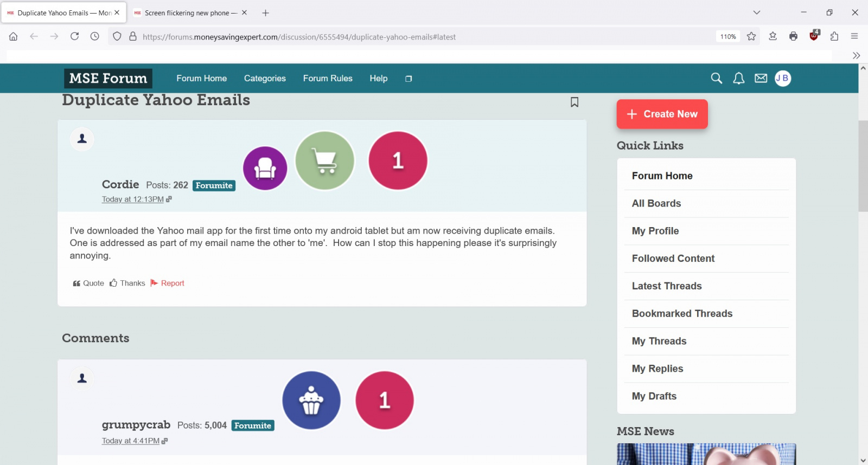This screenshot has width=868, height=465.
Task: Click the print icon in browser toolbar
Action: pos(793,36)
